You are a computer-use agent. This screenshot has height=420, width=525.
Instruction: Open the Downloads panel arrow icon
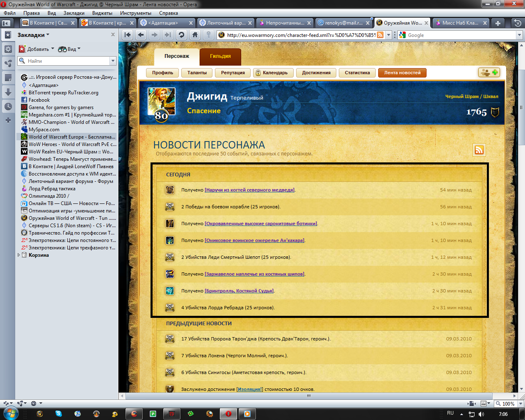(8, 92)
